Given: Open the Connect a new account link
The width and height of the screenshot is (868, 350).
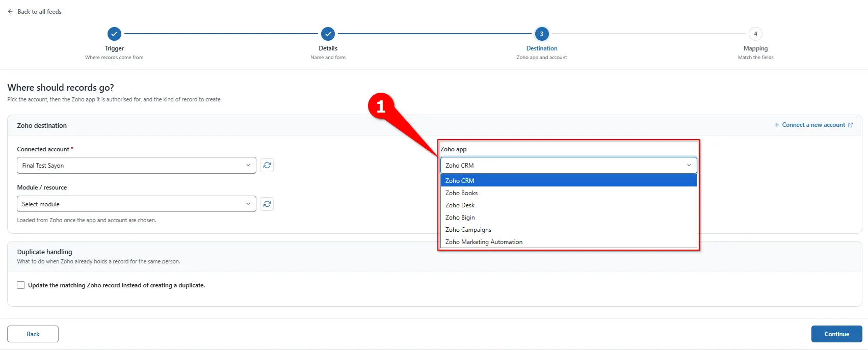Looking at the screenshot, I should click(x=813, y=125).
